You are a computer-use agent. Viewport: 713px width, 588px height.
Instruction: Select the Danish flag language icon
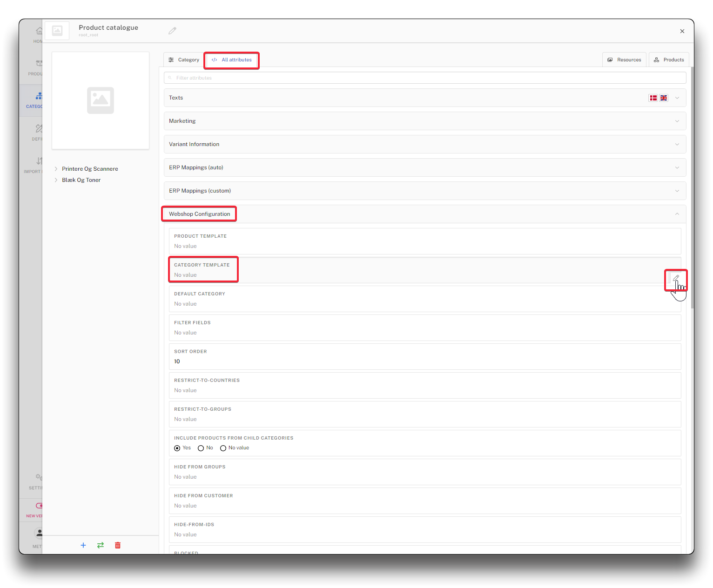click(653, 98)
